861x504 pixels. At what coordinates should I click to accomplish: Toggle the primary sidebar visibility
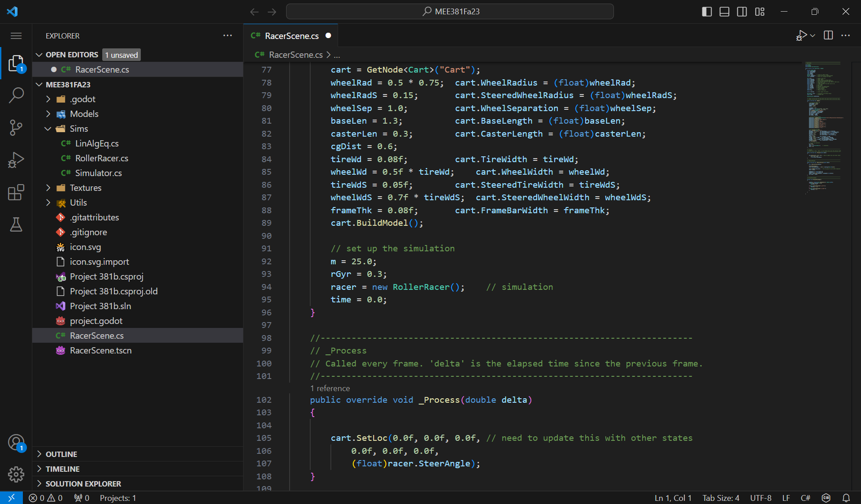tap(706, 12)
